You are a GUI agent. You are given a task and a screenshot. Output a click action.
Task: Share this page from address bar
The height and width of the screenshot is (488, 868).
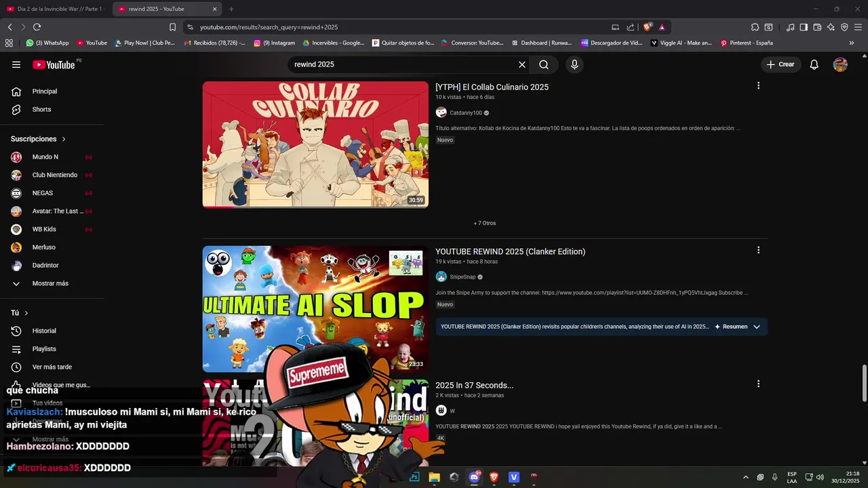[631, 27]
